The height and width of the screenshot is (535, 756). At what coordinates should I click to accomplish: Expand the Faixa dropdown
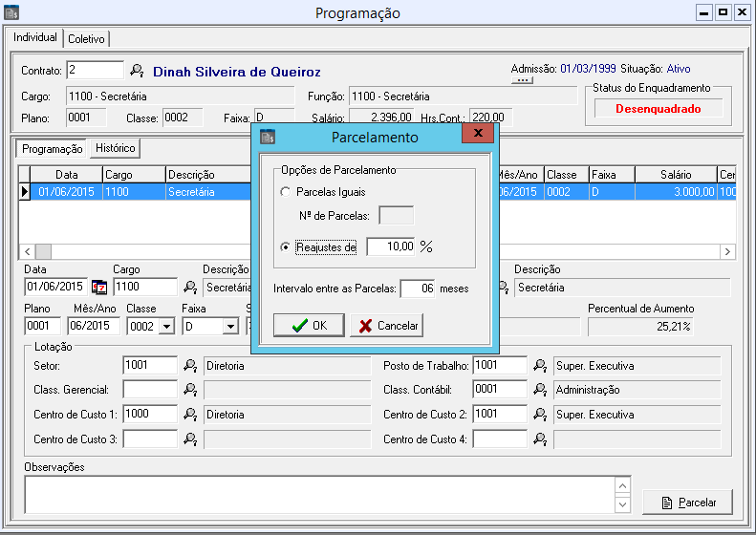[229, 327]
